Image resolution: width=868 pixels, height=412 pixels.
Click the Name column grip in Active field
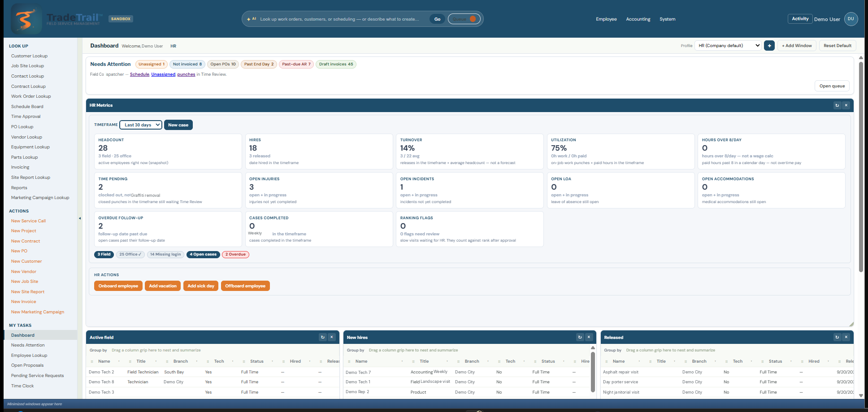[x=92, y=361]
